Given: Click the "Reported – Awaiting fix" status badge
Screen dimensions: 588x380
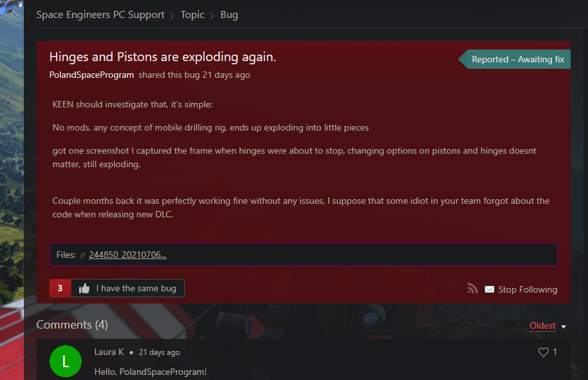Looking at the screenshot, I should (517, 59).
